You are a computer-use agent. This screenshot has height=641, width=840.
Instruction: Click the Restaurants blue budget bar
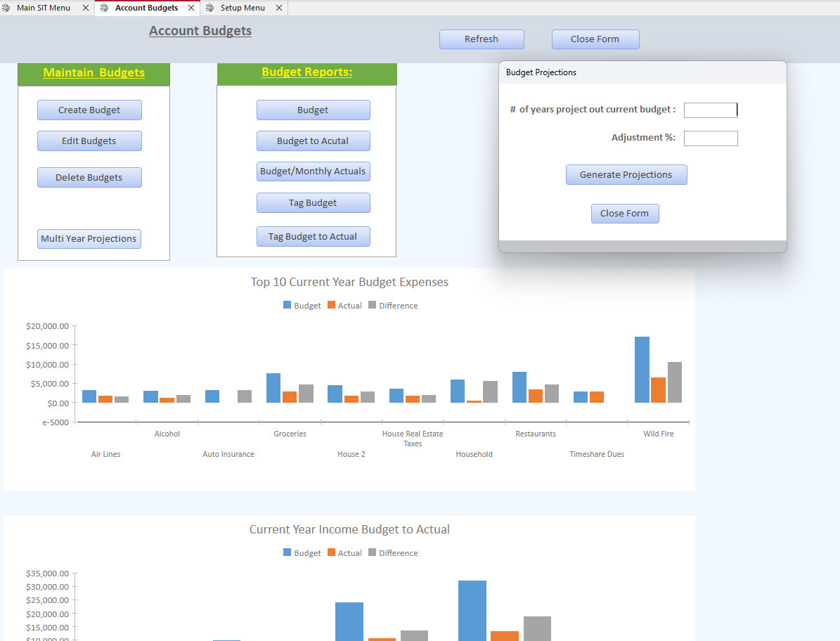click(x=519, y=387)
